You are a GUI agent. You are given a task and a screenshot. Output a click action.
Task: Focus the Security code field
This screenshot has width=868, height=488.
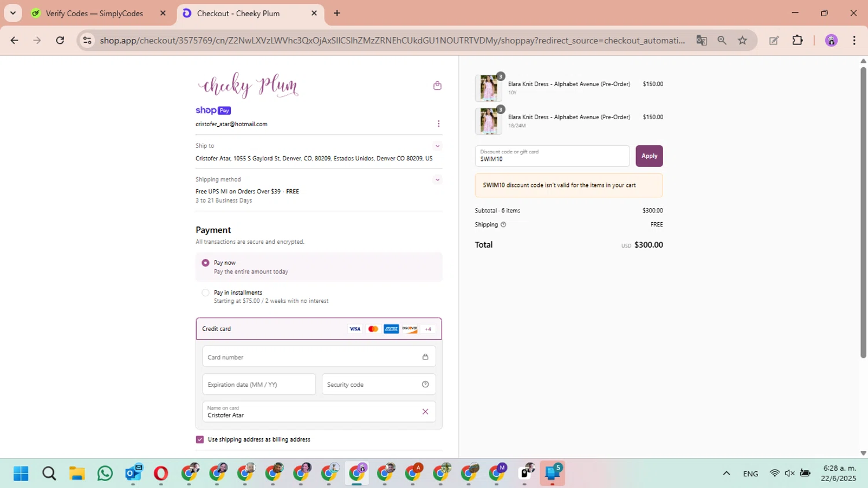(379, 384)
